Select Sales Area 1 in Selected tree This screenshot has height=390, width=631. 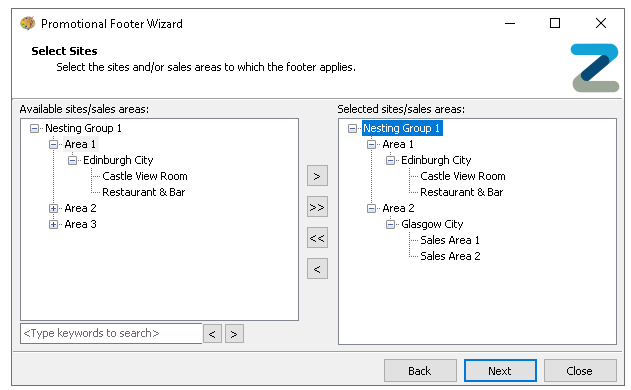pyautogui.click(x=450, y=240)
